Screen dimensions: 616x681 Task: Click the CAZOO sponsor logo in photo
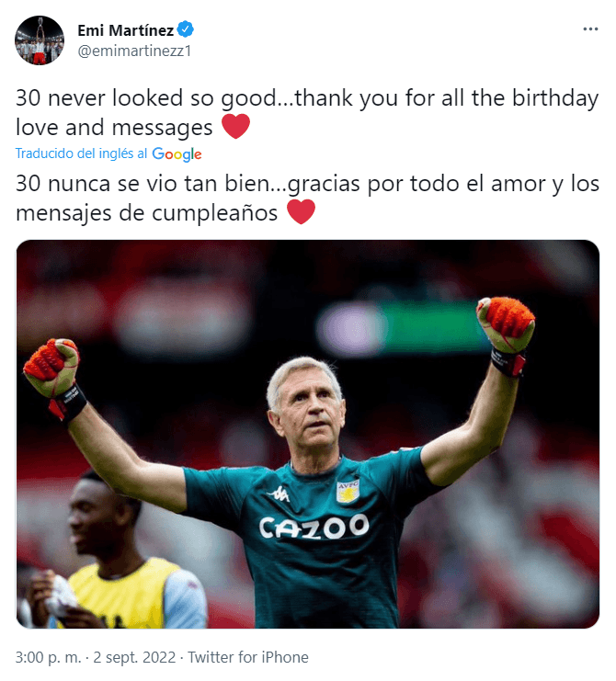click(314, 528)
